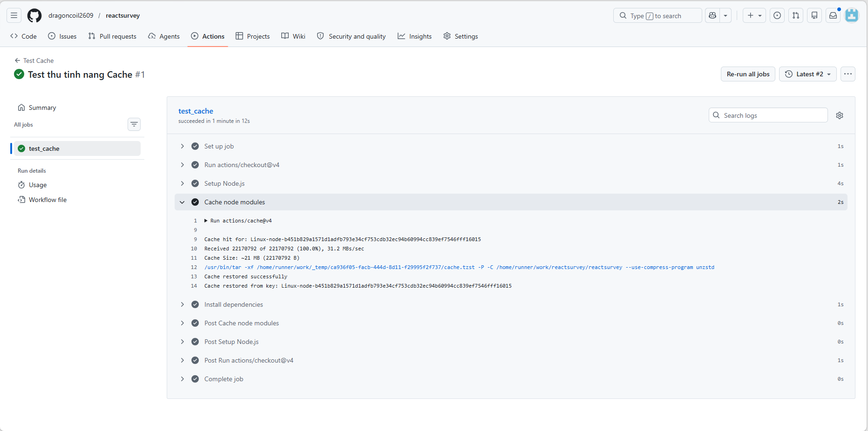
Task: Click the 'Cache hit for' log line
Action: (343, 239)
